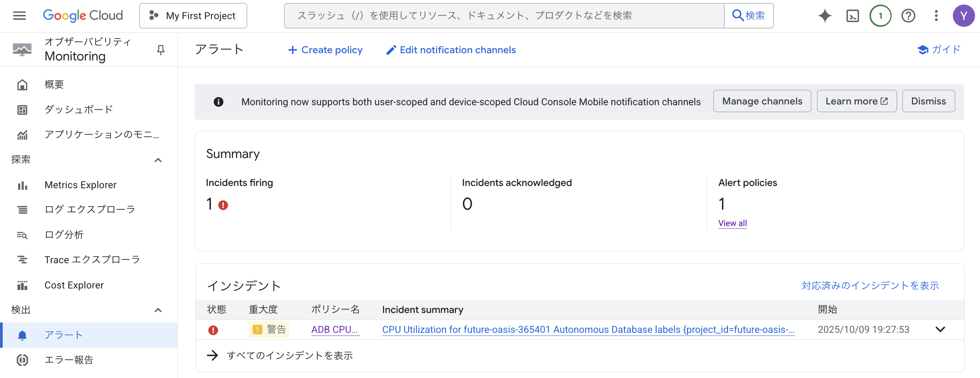Click inside the resource search field
The width and height of the screenshot is (980, 378).
[x=497, y=15]
